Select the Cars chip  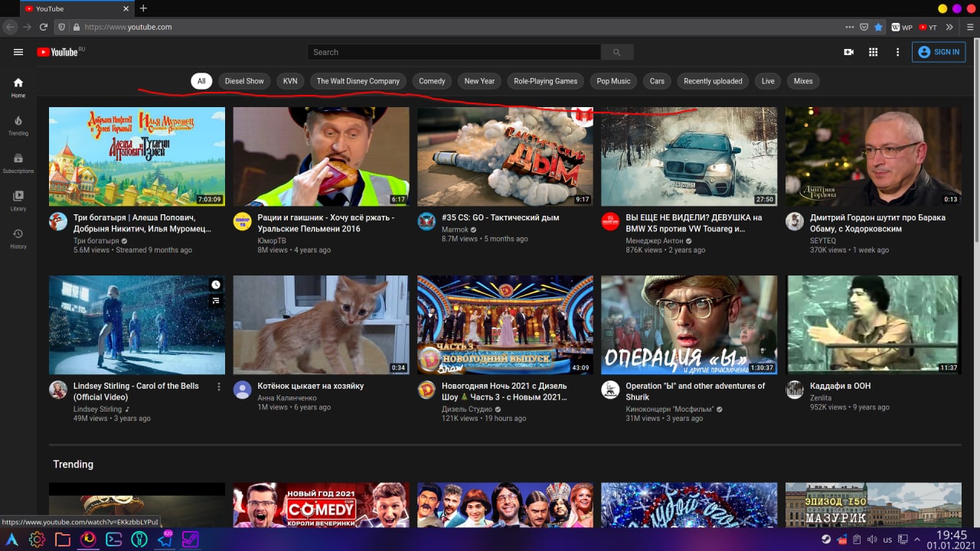click(657, 81)
